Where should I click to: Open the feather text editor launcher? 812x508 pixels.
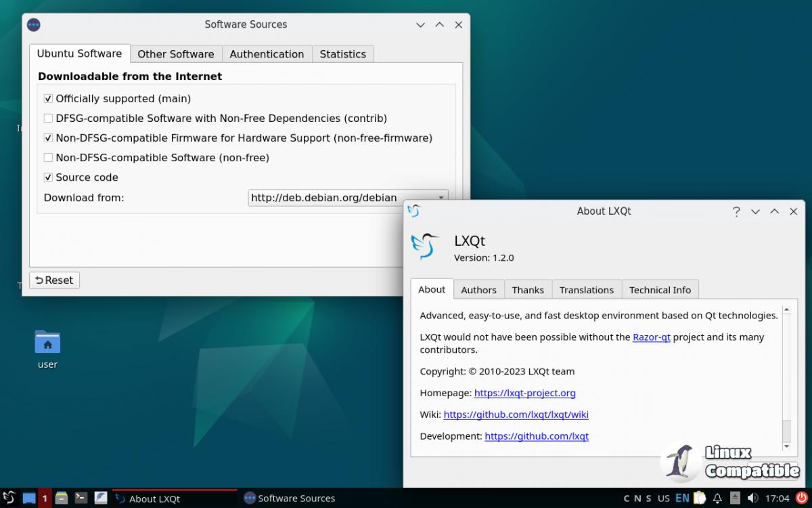tap(100, 498)
